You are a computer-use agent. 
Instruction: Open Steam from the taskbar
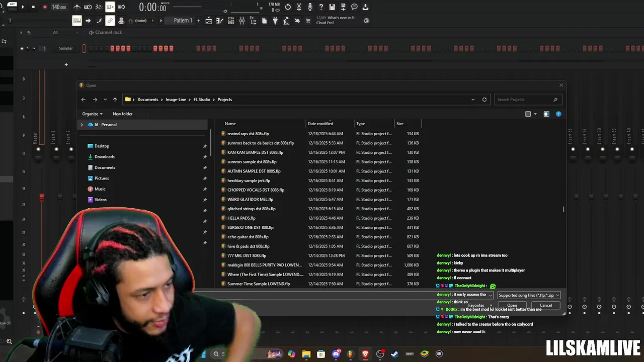tap(395, 354)
